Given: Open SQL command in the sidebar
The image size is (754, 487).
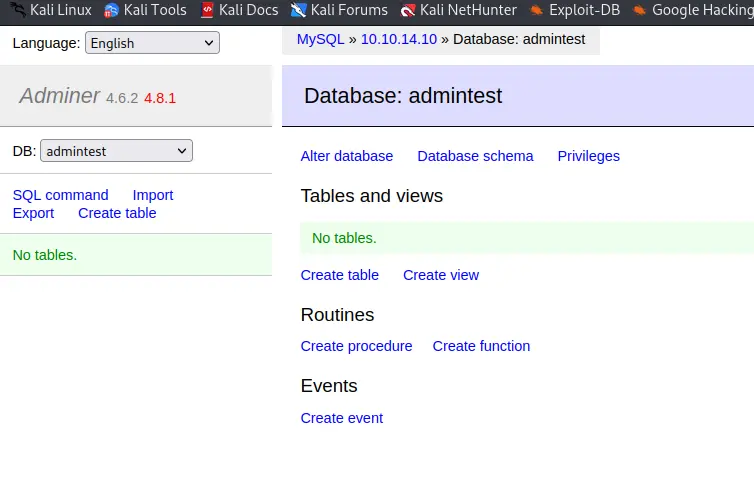Looking at the screenshot, I should pos(61,195).
